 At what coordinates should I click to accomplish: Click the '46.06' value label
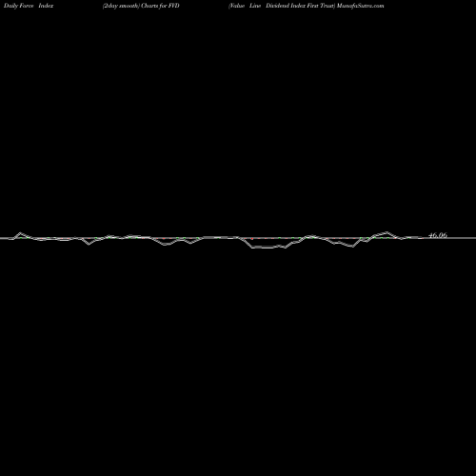[438, 235]
